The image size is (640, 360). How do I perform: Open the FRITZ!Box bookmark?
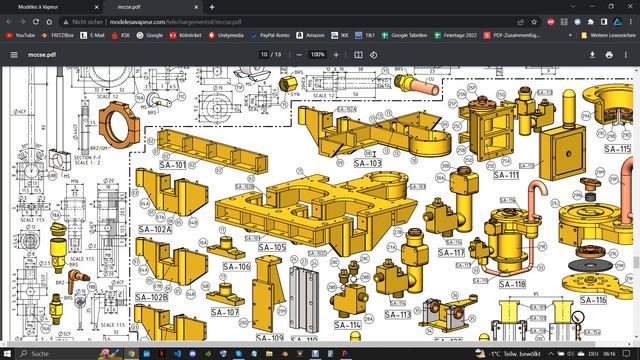(58, 36)
